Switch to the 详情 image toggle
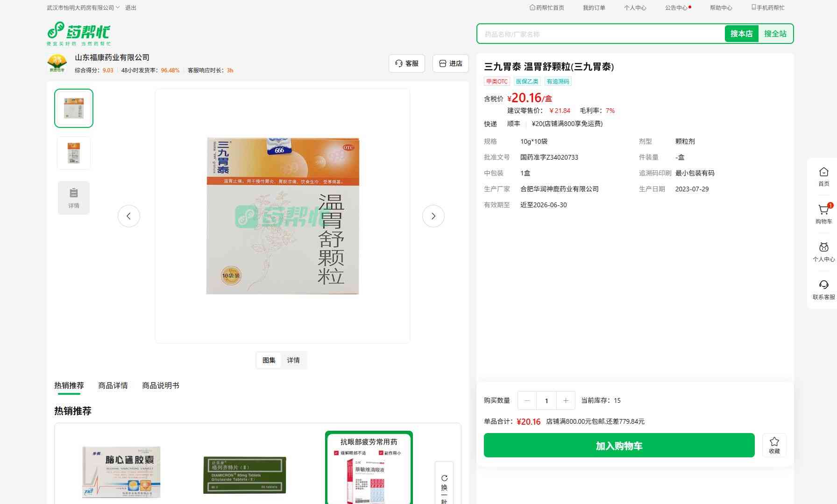 click(293, 360)
